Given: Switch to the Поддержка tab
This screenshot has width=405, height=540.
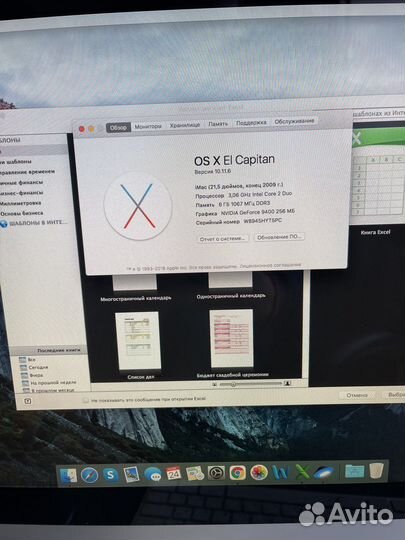Looking at the screenshot, I should [x=251, y=122].
